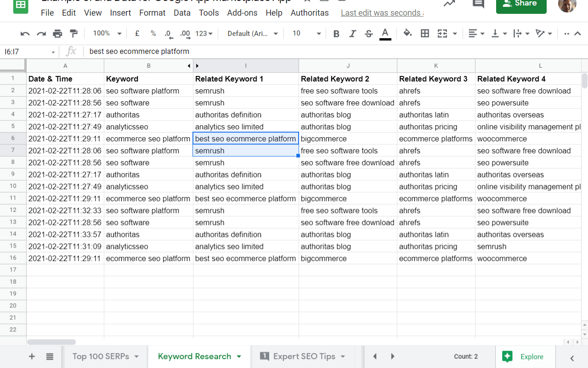Switch to the Top 100 SERPs tab
This screenshot has height=368, width=588.
[x=101, y=356]
